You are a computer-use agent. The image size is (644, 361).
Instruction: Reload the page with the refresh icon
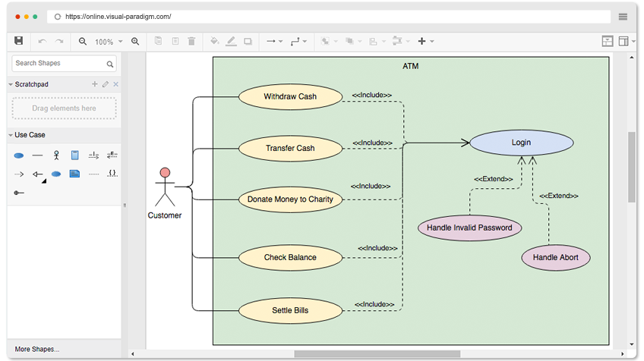point(58,17)
